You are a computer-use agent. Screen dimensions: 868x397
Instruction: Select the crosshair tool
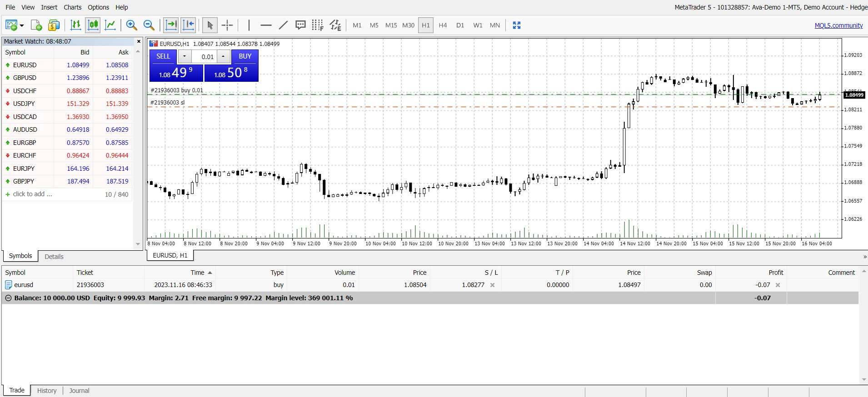[227, 25]
